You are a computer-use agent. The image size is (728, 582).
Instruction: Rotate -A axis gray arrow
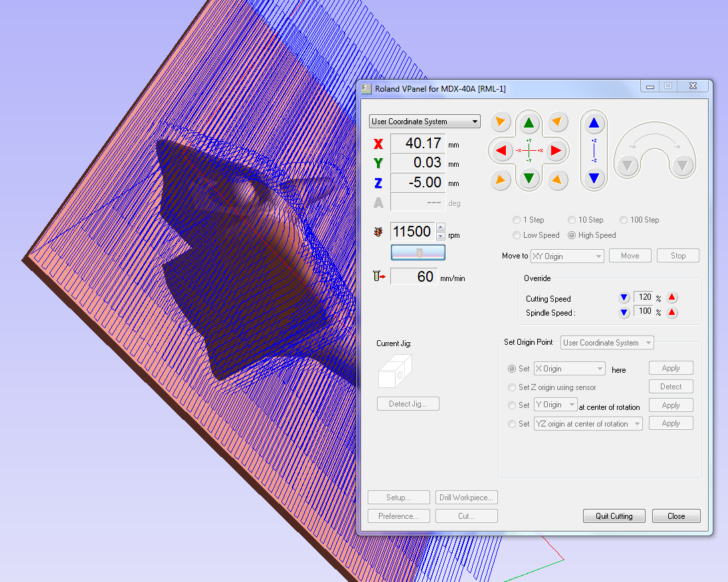click(x=683, y=165)
